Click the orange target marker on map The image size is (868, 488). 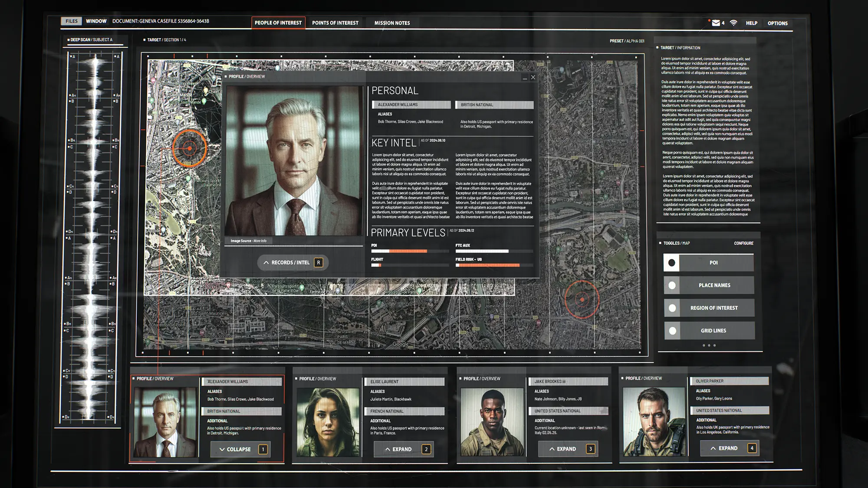pyautogui.click(x=190, y=148)
